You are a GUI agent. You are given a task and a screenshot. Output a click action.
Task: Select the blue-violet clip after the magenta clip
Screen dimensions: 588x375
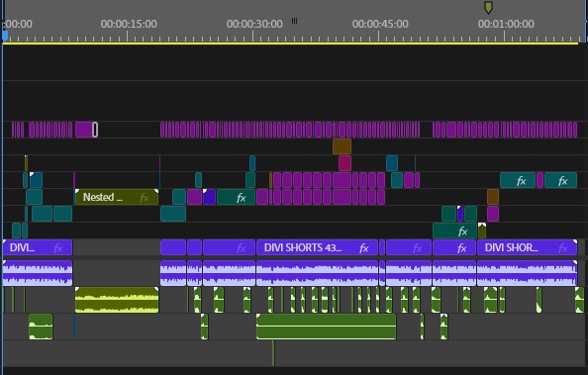(209, 197)
